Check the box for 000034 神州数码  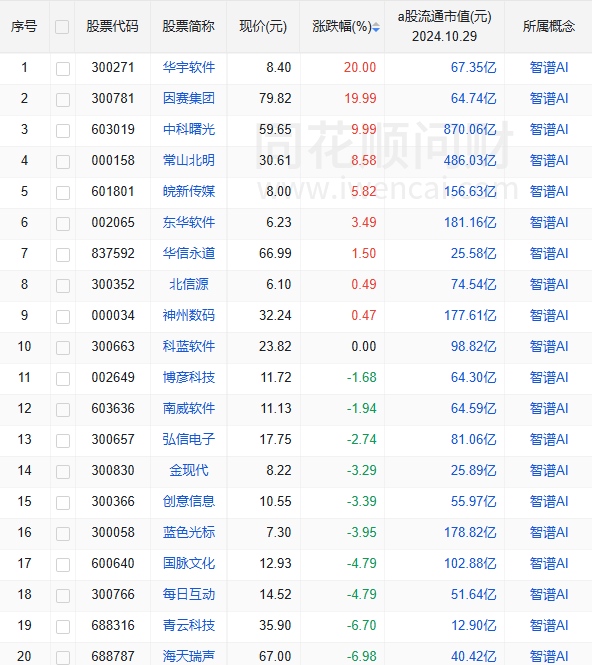63,316
